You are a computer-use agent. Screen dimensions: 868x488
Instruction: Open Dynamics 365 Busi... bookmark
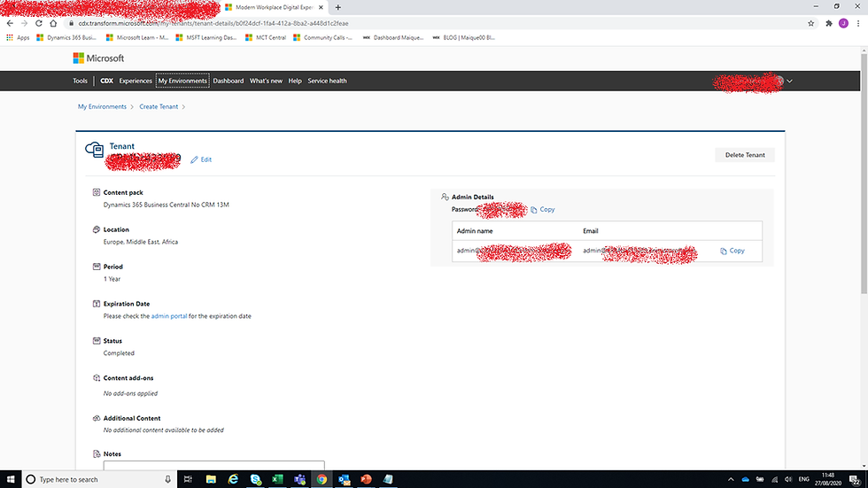66,37
